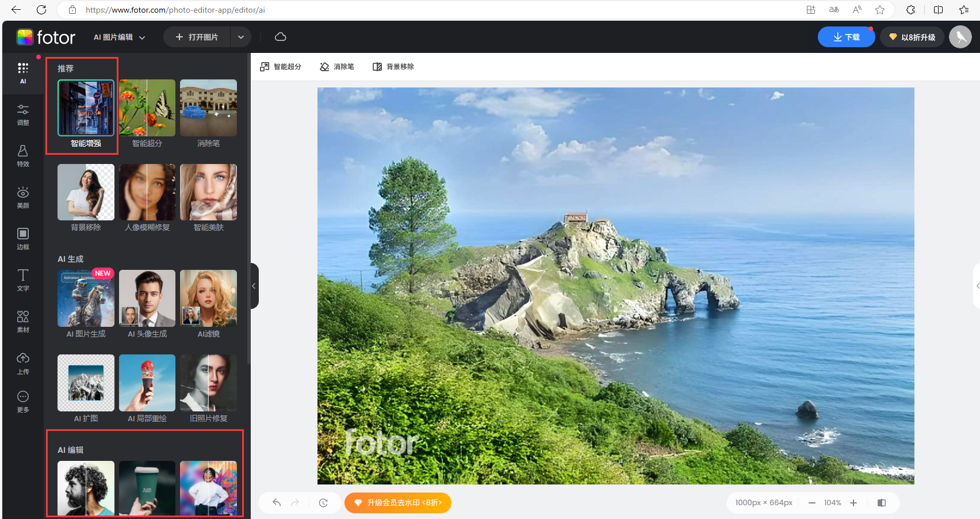Select 背景移除 in the top toolbar

tap(393, 67)
